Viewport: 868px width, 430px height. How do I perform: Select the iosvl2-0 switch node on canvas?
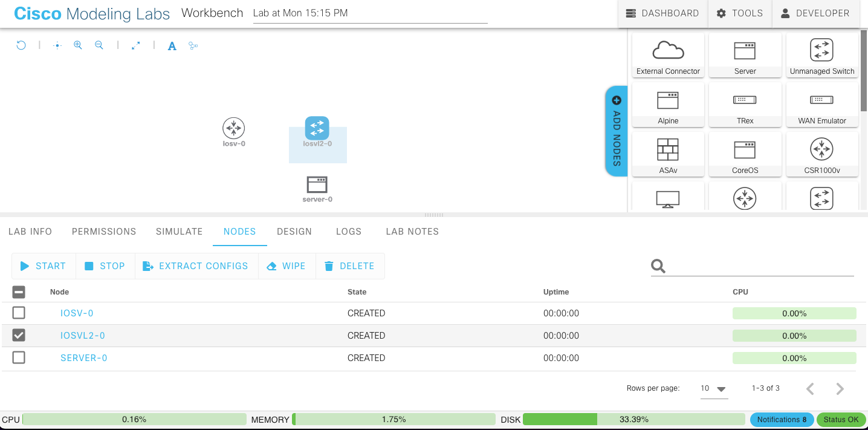click(317, 128)
